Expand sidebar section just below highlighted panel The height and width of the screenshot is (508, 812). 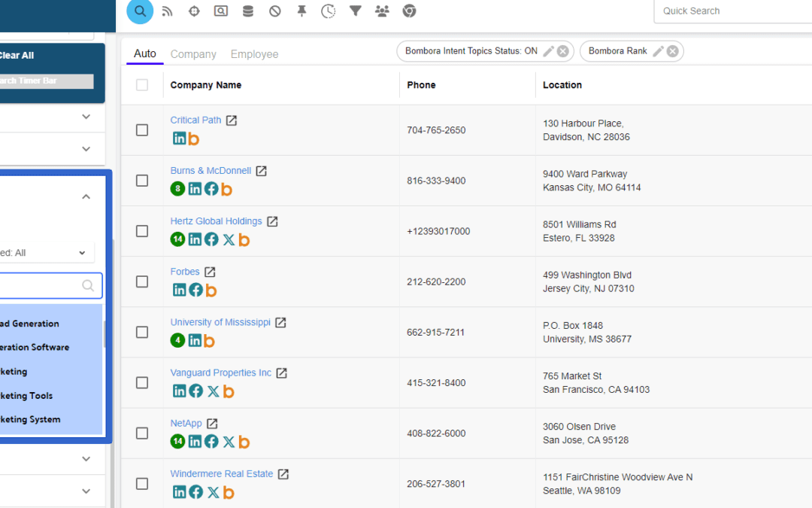click(x=86, y=459)
